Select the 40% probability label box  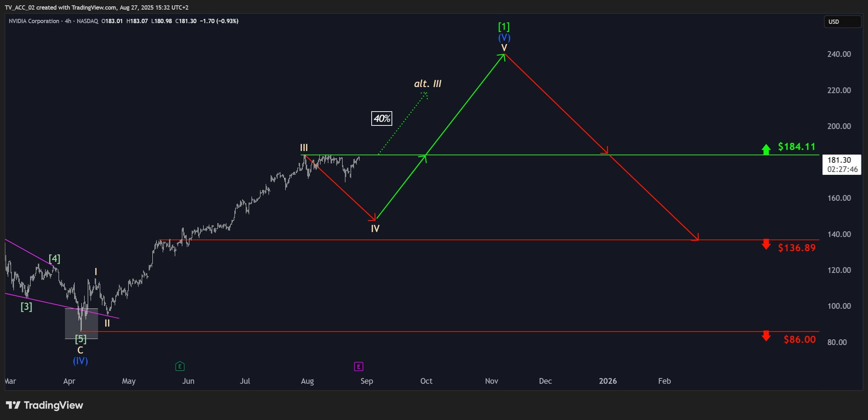pyautogui.click(x=382, y=118)
